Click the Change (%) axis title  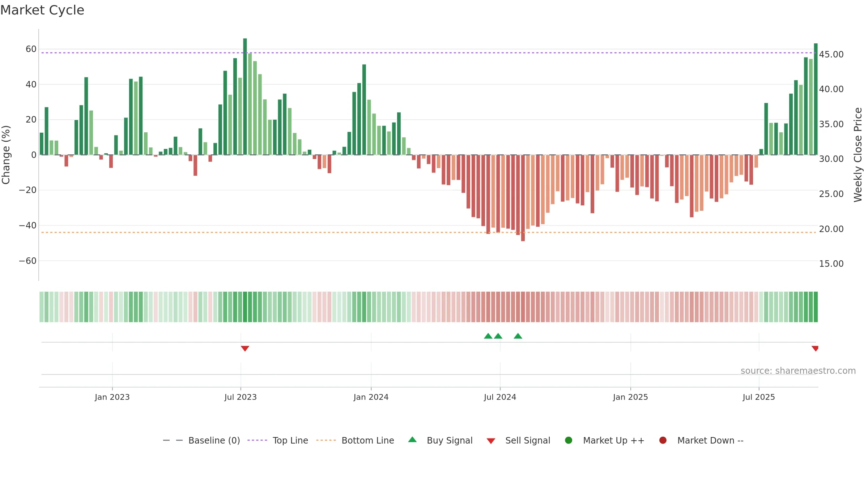click(x=6, y=155)
